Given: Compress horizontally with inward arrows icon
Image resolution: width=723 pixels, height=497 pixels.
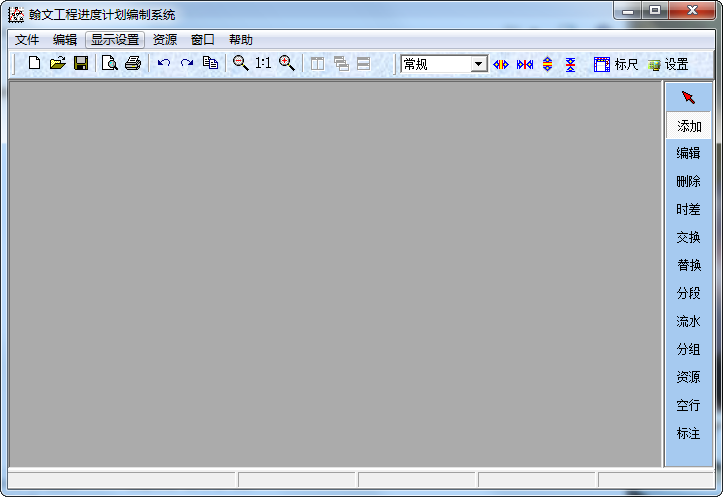Looking at the screenshot, I should coord(525,64).
